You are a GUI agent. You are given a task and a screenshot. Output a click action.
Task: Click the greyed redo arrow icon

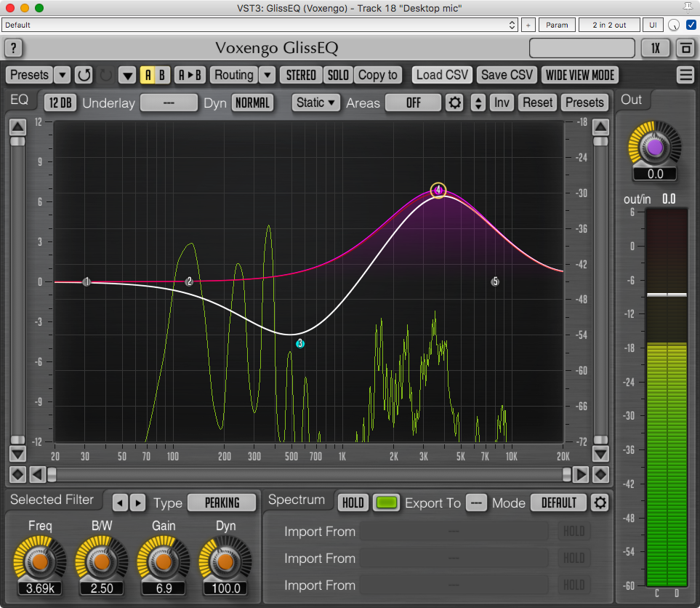[106, 75]
